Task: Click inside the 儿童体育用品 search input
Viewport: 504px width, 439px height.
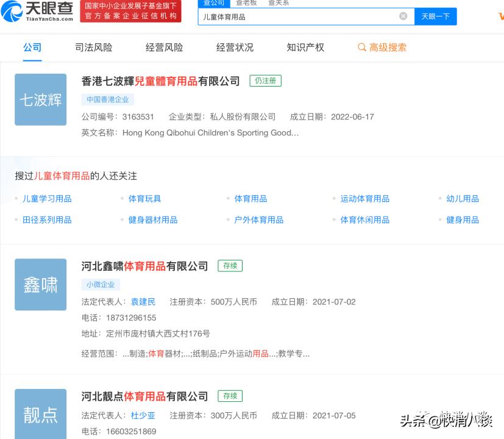Action: (x=293, y=16)
